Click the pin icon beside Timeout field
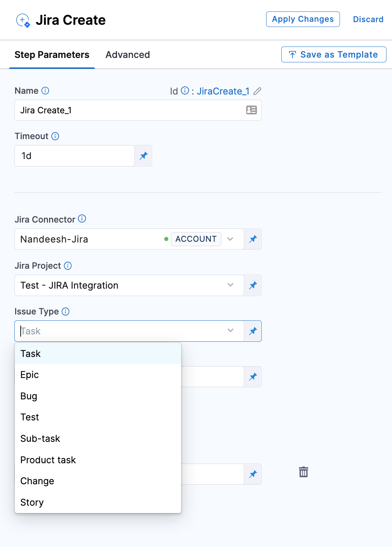Screen dimensions: 392x547 point(143,156)
